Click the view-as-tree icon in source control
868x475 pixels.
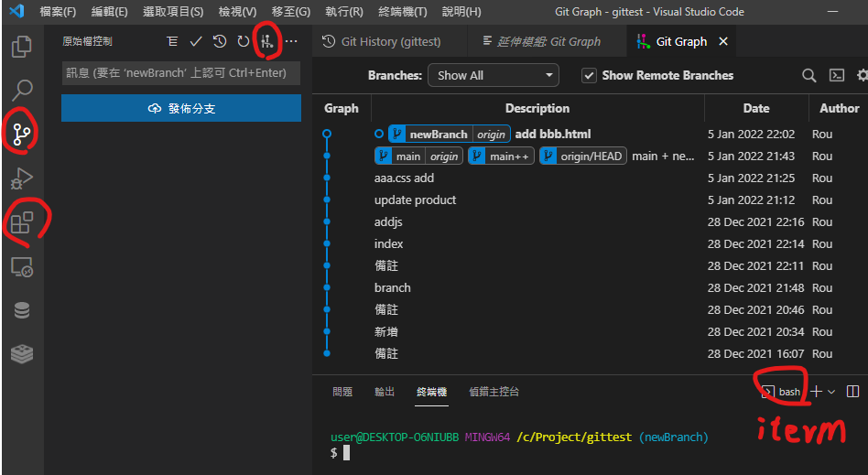172,41
